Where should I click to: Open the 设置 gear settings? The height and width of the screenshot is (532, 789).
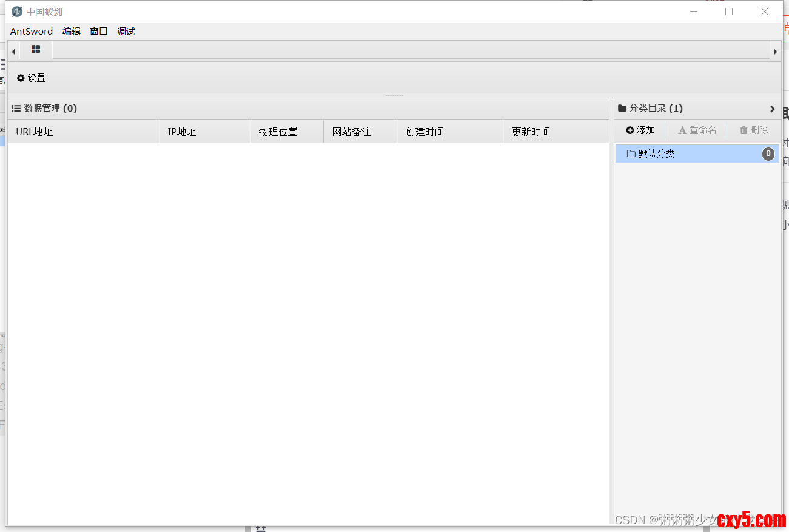tap(31, 78)
